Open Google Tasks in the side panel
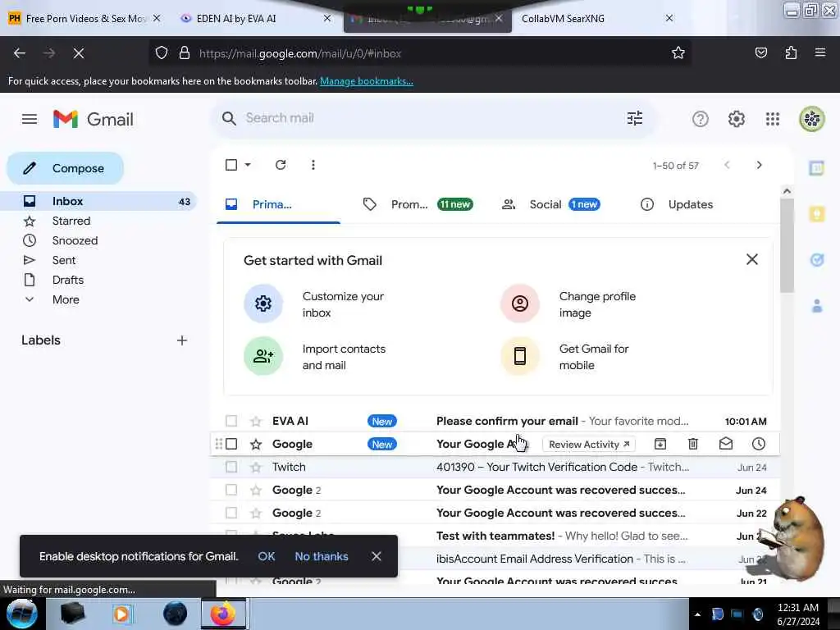Image resolution: width=840 pixels, height=630 pixels. [x=817, y=260]
